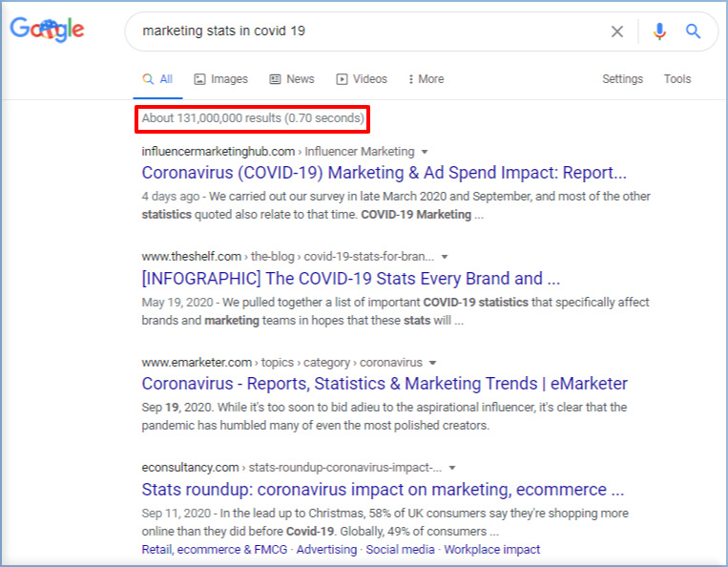
Task: Follow the Retail, ecommerce & FMCG sitelink
Action: point(215,550)
